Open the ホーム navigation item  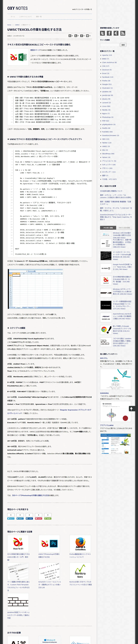tap(13, 17)
